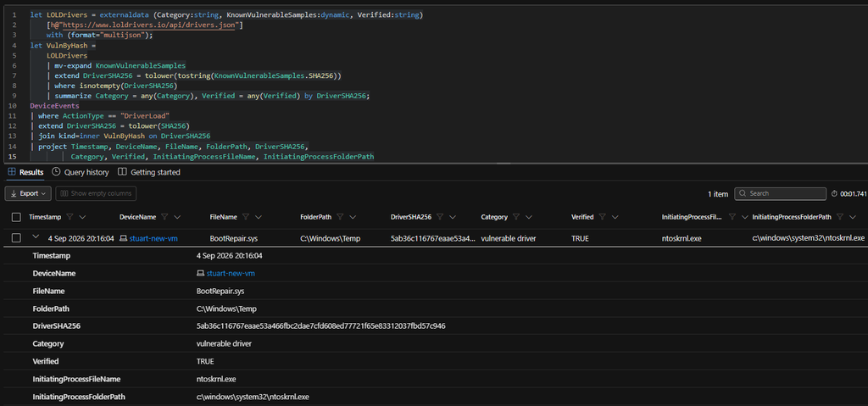868x406 pixels.
Task: Click the book icon on Getting started tab
Action: pyautogui.click(x=122, y=172)
